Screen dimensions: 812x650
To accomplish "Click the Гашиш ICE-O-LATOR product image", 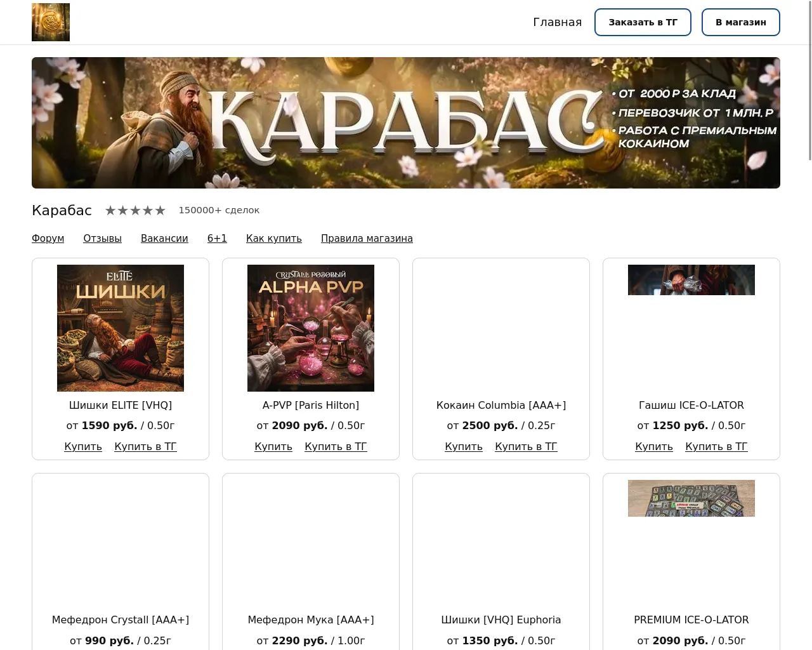I will coord(691,280).
